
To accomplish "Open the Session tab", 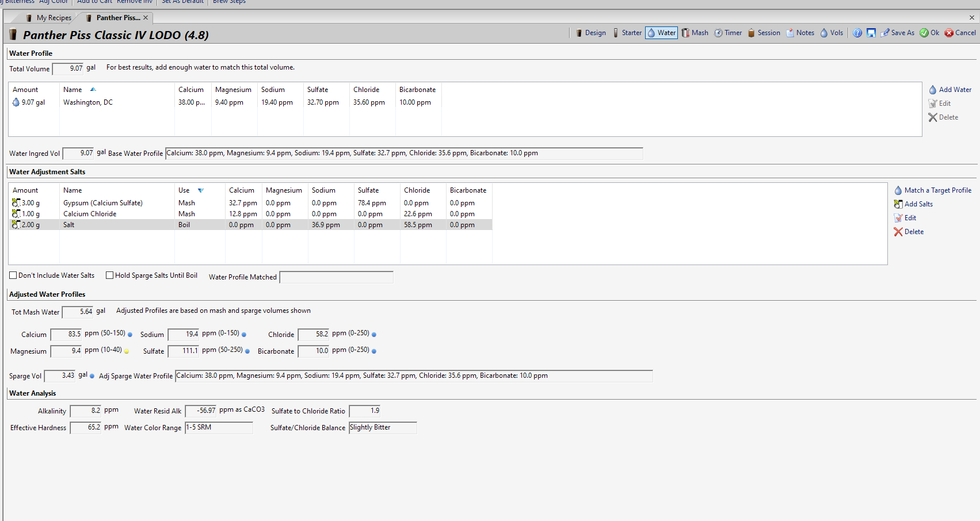I will click(x=764, y=33).
